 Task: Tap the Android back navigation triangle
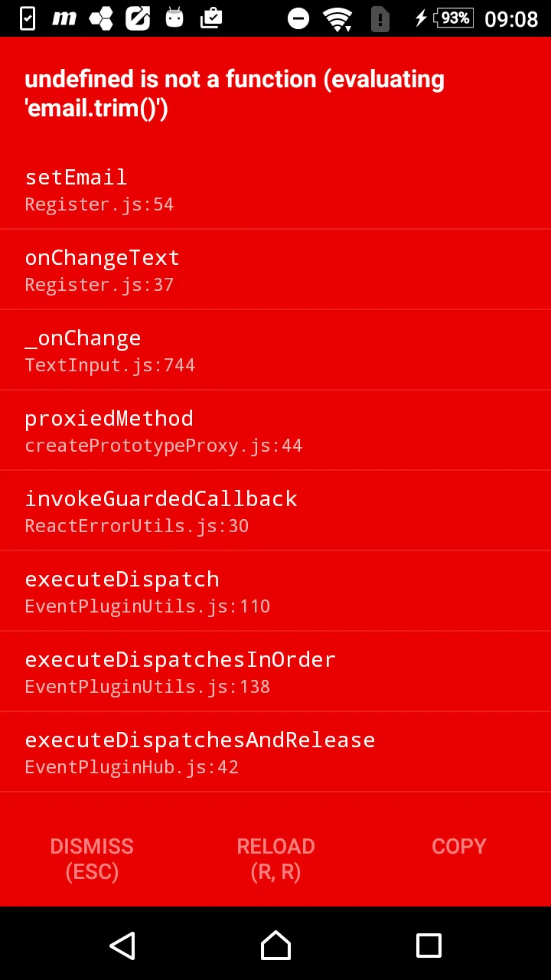122,946
